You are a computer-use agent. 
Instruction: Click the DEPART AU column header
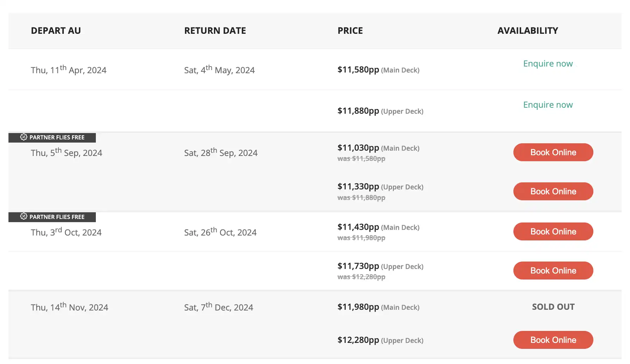[56, 31]
